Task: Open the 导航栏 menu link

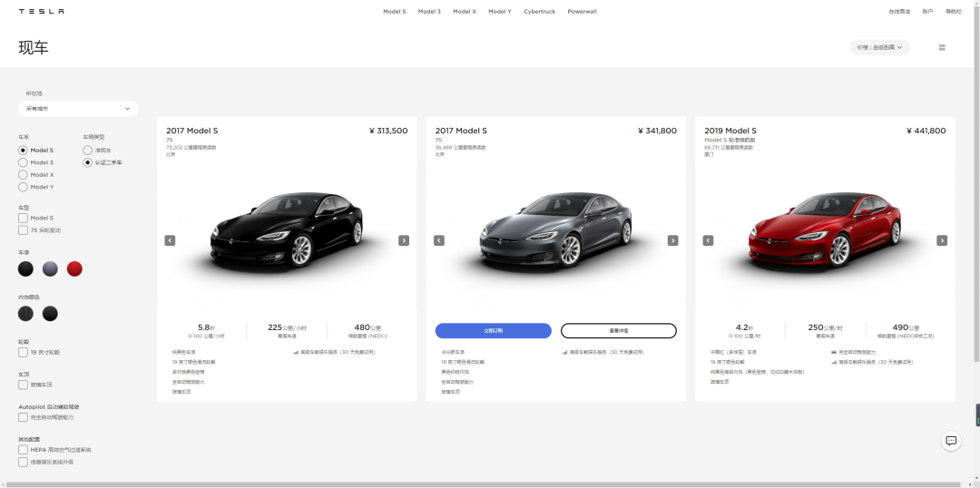Action: point(953,11)
